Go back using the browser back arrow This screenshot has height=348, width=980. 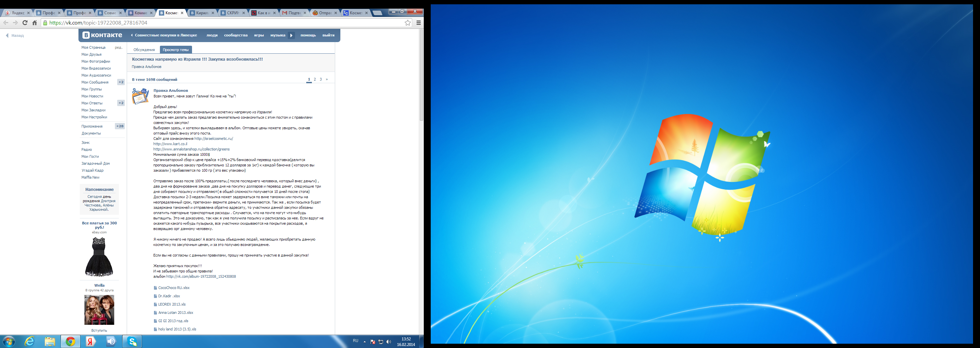(6, 23)
